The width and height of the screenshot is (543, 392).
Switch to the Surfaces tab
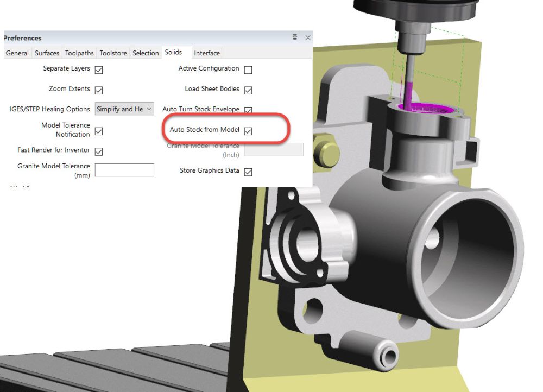[47, 53]
